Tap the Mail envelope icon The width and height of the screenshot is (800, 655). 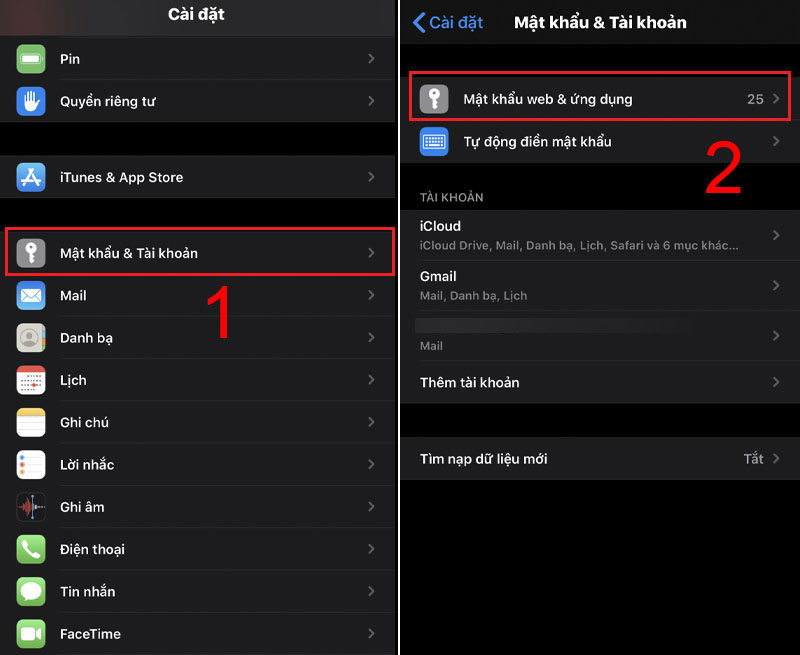coord(31,295)
